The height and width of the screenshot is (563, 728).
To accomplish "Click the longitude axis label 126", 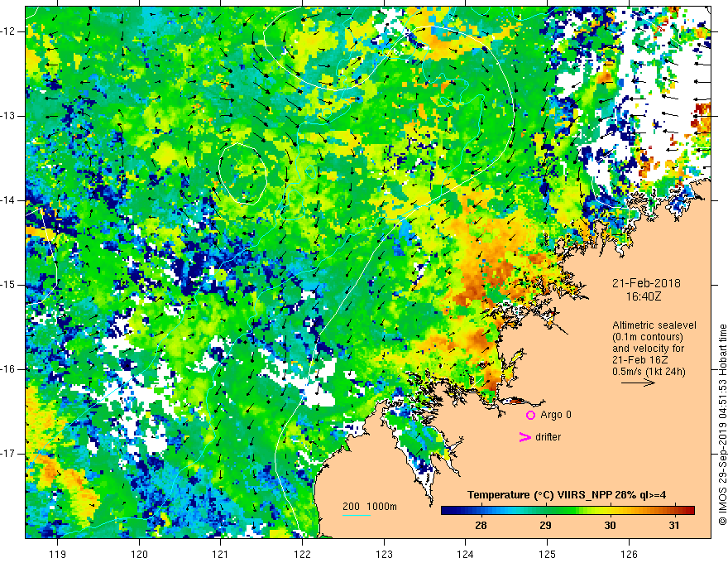I will pyautogui.click(x=629, y=554).
